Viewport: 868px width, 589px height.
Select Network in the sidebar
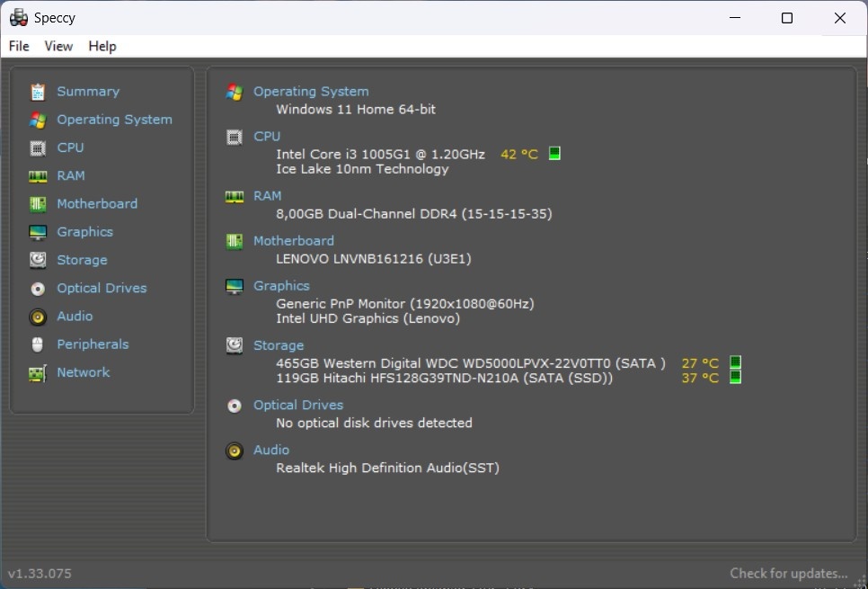pos(83,372)
